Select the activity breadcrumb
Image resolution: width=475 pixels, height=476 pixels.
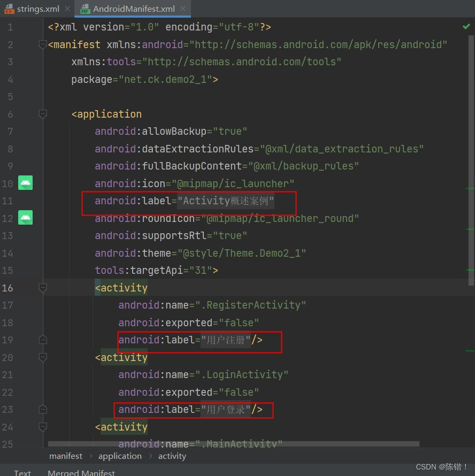point(172,456)
